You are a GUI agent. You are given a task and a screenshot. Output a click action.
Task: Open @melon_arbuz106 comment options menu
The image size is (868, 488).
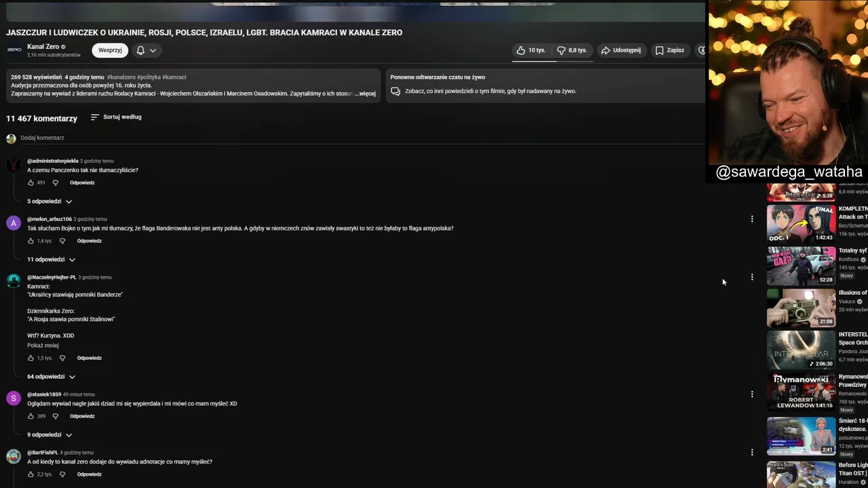point(751,219)
